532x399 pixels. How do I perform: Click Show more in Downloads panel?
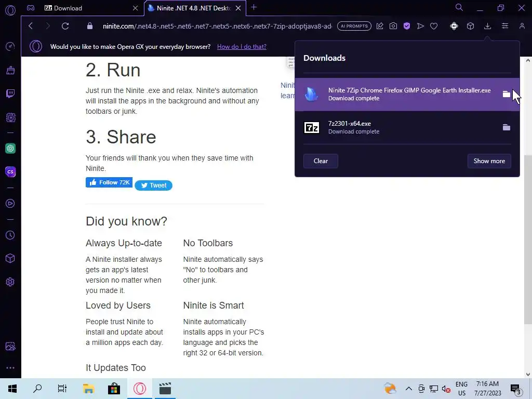click(x=489, y=161)
